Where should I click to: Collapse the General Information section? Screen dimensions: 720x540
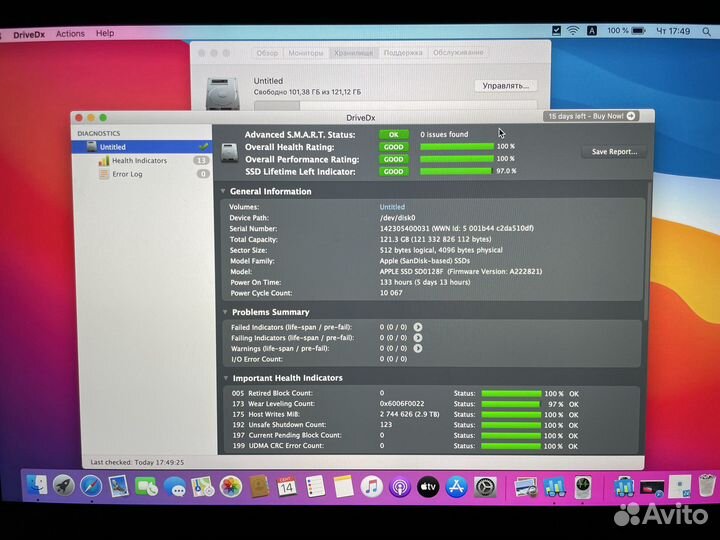(x=223, y=191)
